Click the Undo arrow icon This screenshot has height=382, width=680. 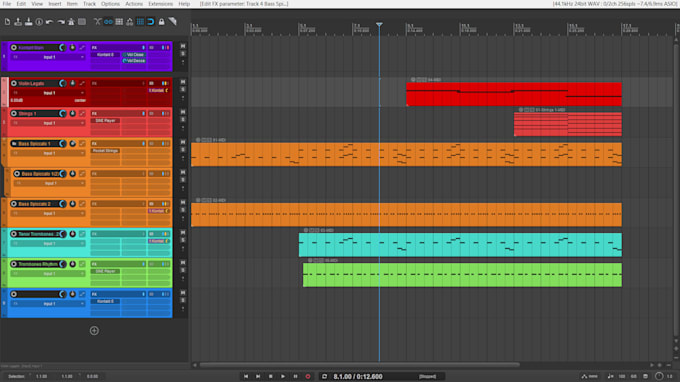click(x=49, y=22)
